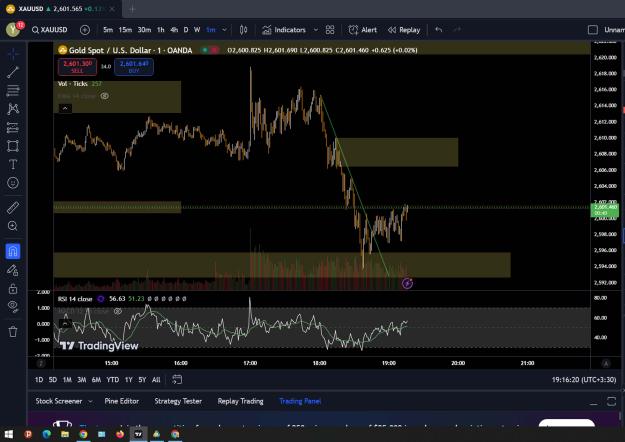
Task: Switch to the 1h timeframe
Action: [161, 30]
